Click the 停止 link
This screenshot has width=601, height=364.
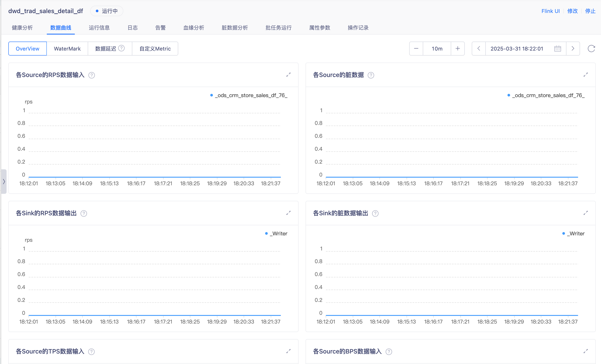[590, 11]
